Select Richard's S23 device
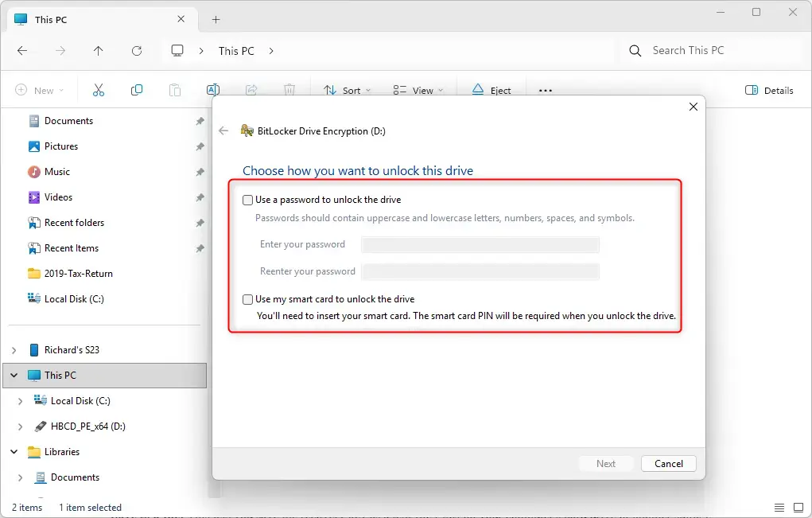The width and height of the screenshot is (812, 518). coord(72,350)
